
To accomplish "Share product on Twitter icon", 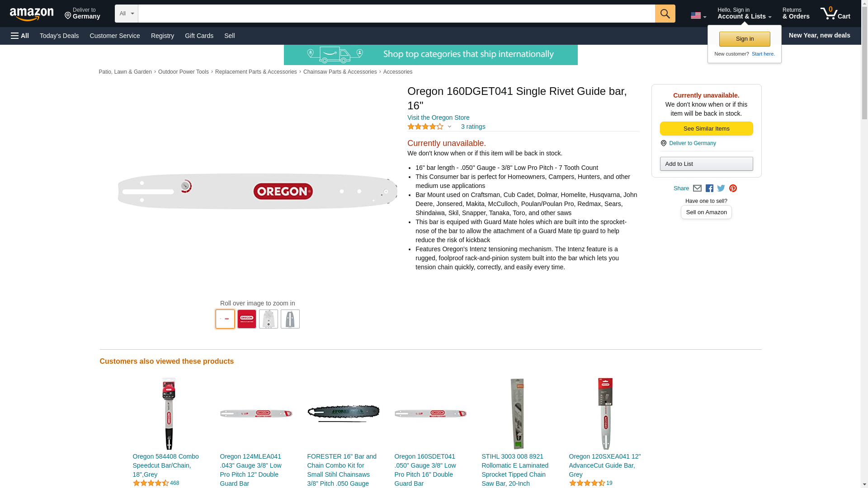I will coord(721,188).
